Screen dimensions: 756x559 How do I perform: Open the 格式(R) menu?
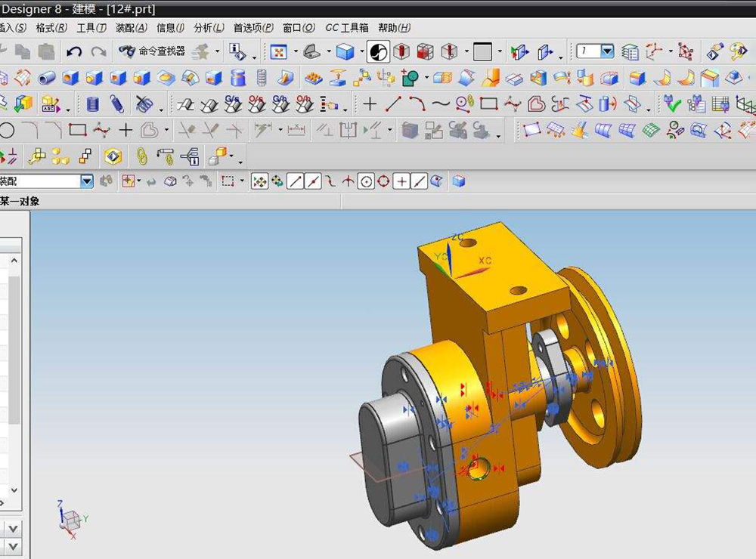click(51, 28)
